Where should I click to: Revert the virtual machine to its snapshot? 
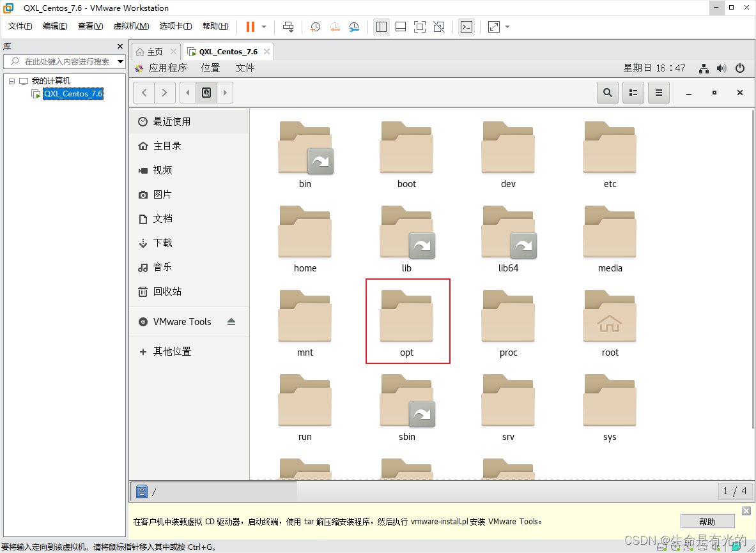click(335, 27)
